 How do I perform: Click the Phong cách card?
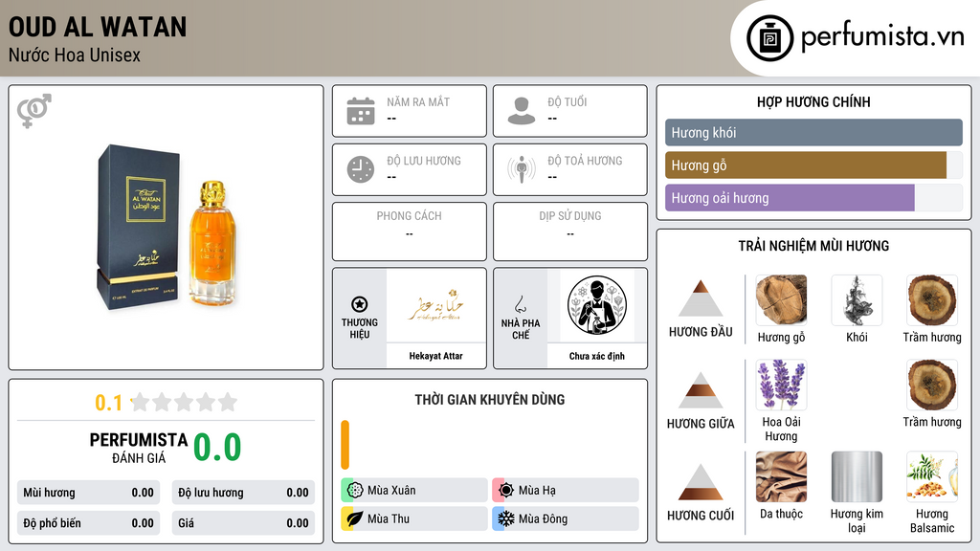(x=410, y=231)
